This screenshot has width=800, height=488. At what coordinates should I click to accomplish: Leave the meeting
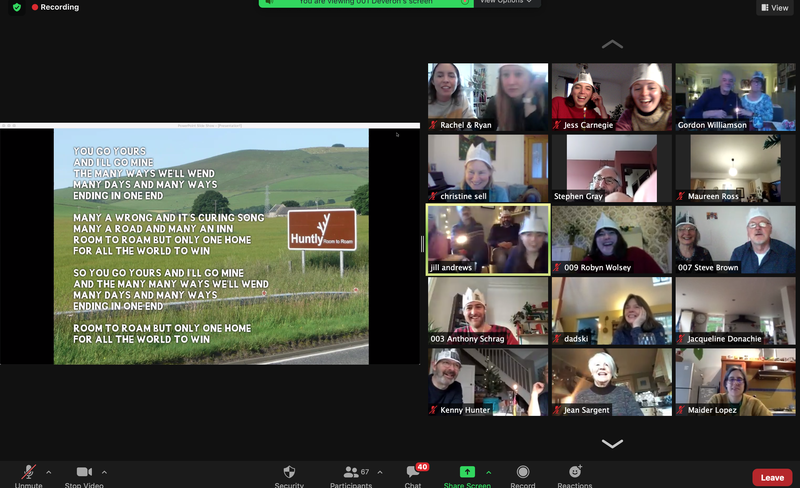[x=772, y=477]
